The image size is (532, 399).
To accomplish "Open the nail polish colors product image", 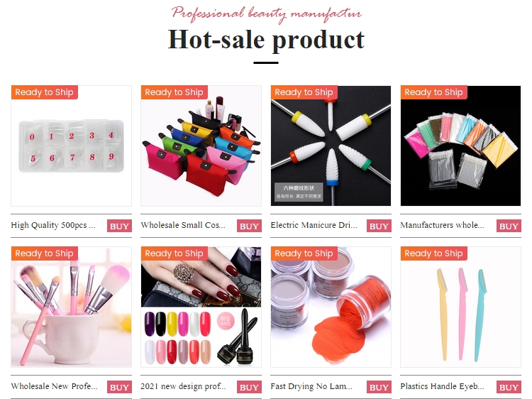I will [201, 307].
